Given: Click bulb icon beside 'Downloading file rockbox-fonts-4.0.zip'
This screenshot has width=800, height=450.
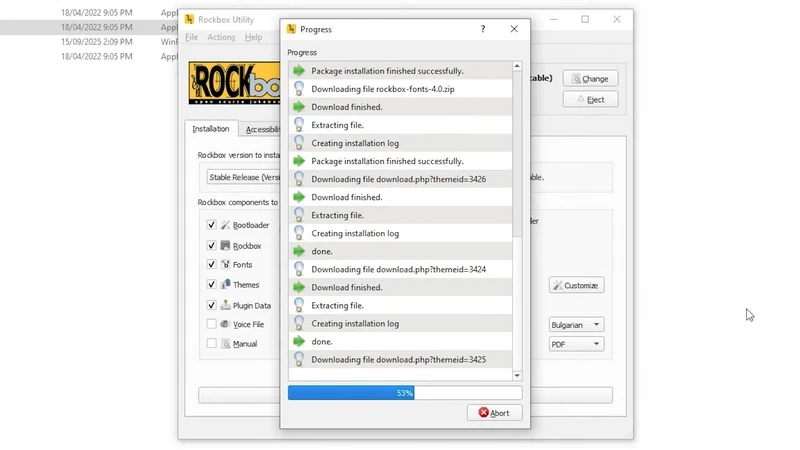Looking at the screenshot, I should pyautogui.click(x=299, y=89).
